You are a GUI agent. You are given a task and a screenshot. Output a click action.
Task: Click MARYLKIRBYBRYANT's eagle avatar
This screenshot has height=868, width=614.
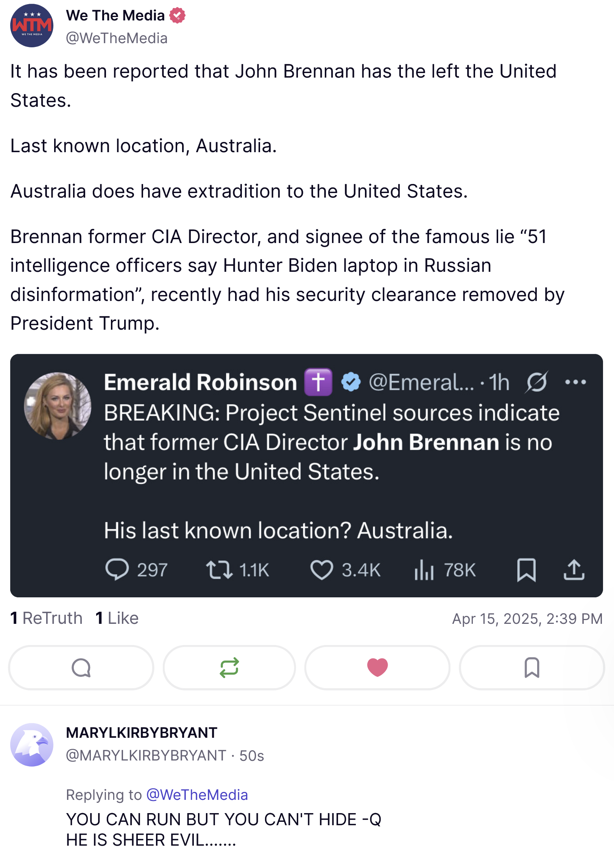coord(32,745)
